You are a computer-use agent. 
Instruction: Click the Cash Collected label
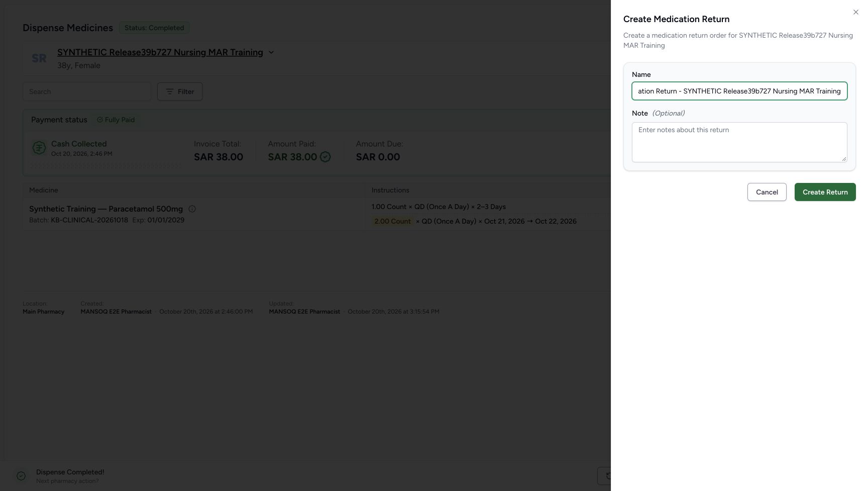pos(79,144)
